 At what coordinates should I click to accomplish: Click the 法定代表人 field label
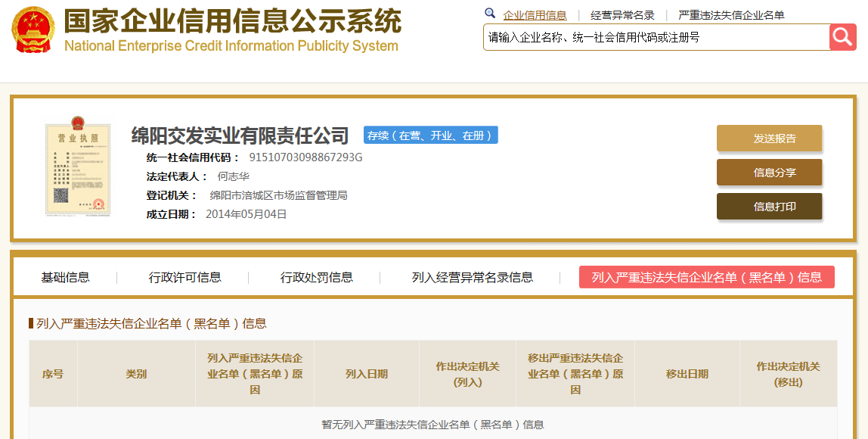(x=177, y=176)
